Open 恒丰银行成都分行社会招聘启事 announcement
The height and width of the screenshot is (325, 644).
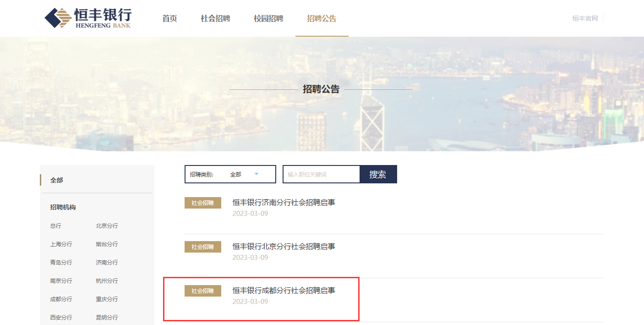tap(284, 291)
